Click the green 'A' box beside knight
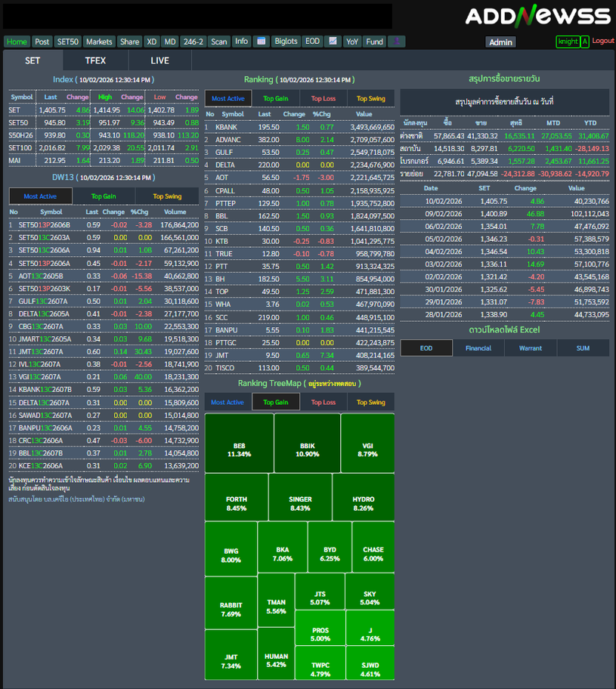This screenshot has height=689, width=616. [x=585, y=42]
